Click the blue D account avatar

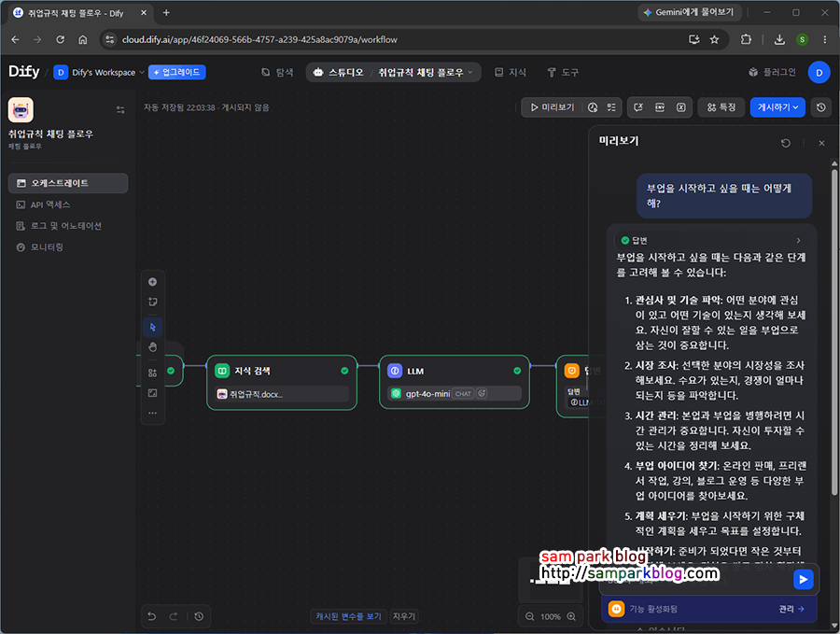[x=819, y=72]
